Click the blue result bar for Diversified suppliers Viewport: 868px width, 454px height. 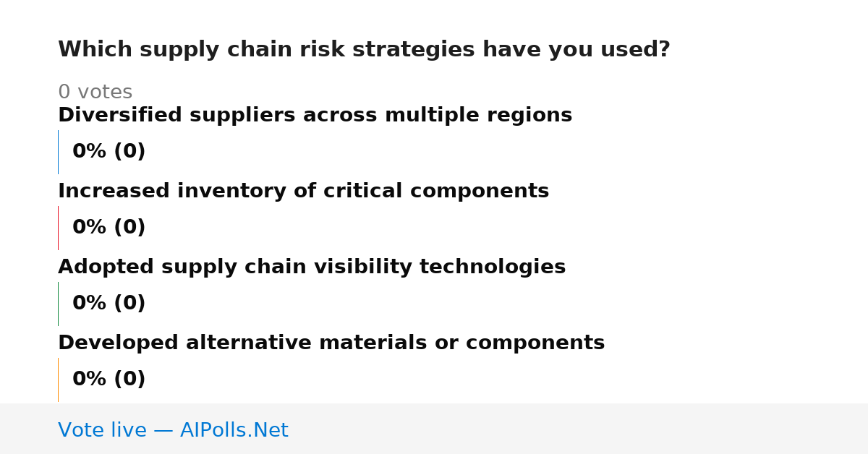tap(58, 152)
